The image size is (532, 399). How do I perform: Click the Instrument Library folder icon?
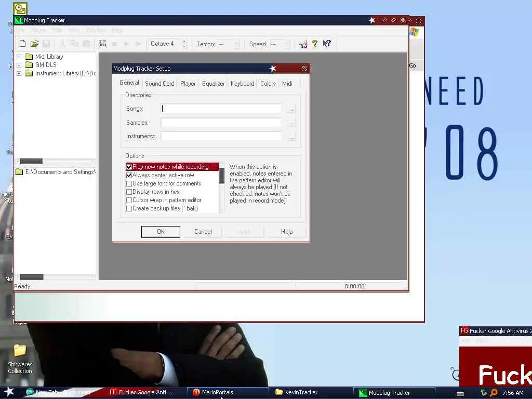[29, 73]
